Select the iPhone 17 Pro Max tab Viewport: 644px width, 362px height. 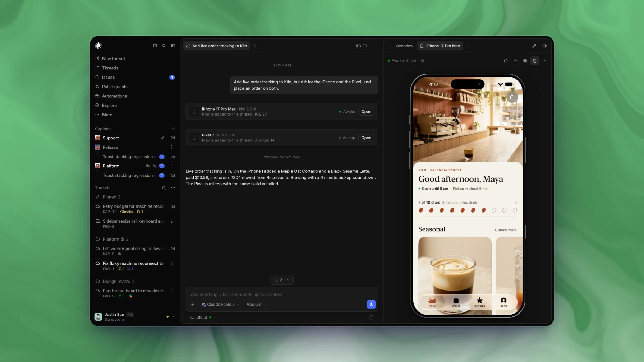click(440, 46)
